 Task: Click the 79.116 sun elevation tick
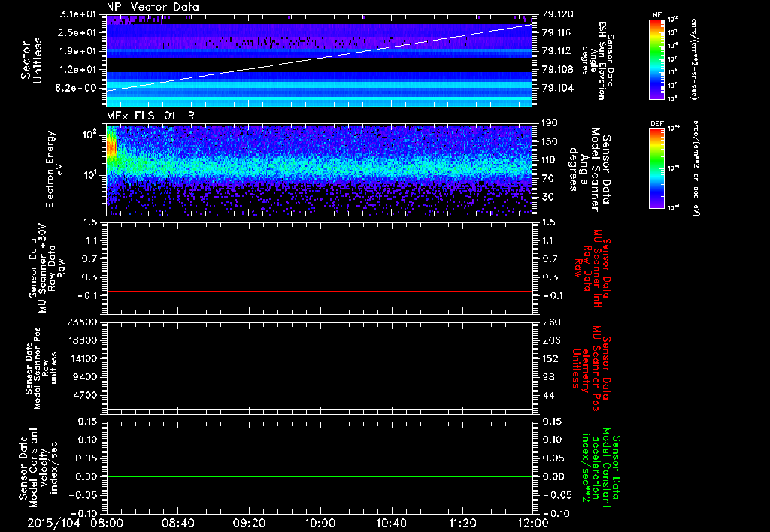[557, 32]
